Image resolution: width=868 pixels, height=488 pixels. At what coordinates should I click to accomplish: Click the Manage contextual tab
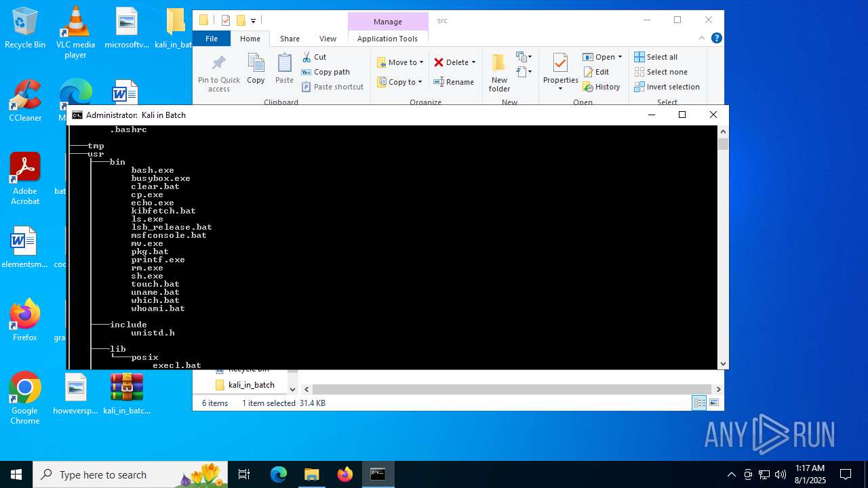[388, 22]
